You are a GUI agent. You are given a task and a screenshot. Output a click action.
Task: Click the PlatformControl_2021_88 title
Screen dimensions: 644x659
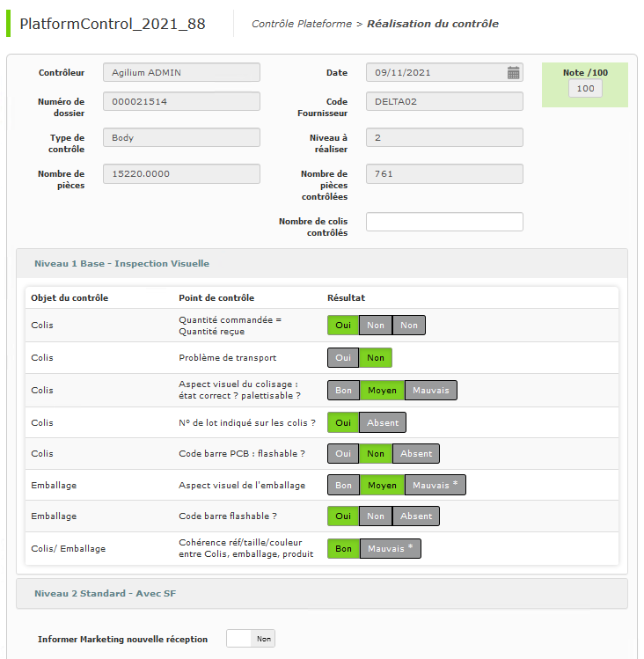point(113,24)
